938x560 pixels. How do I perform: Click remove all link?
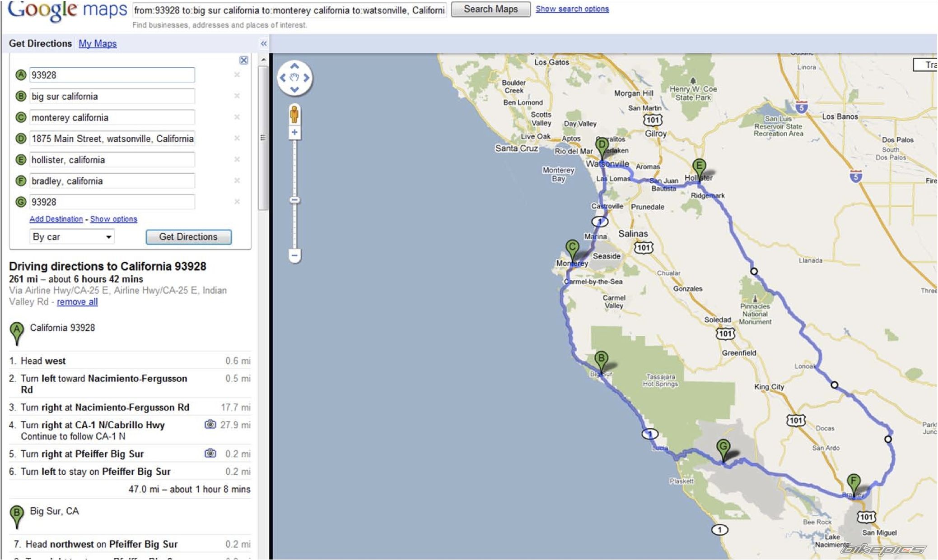click(77, 302)
